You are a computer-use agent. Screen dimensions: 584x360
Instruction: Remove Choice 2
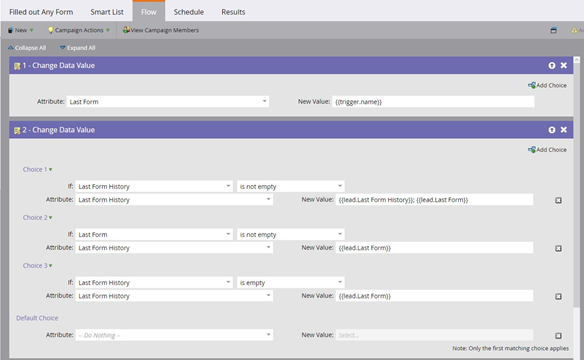tap(558, 248)
